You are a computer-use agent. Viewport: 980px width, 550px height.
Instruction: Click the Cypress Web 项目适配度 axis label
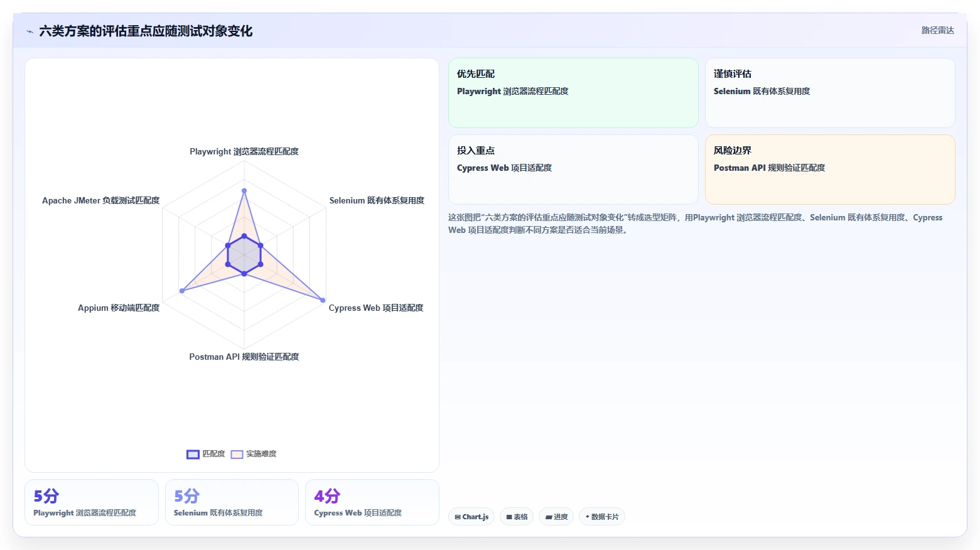coord(376,308)
